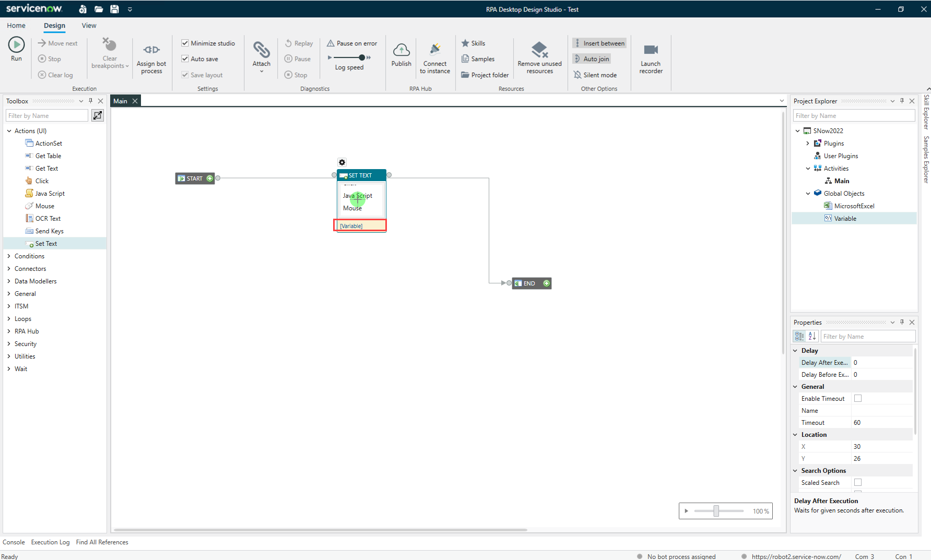Open the Attach dropdown arrow
The width and height of the screenshot is (931, 560).
pyautogui.click(x=262, y=72)
